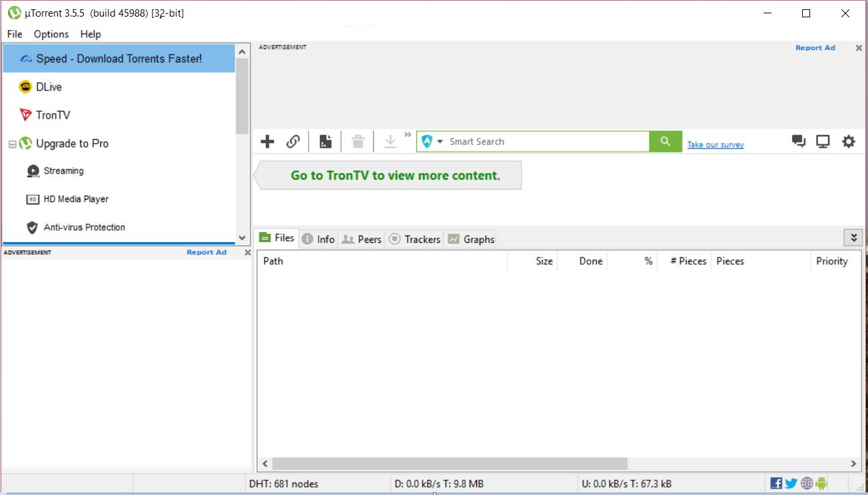Viewport: 868px width, 495px height.
Task: Close the sidebar advertisement panel
Action: [x=247, y=253]
